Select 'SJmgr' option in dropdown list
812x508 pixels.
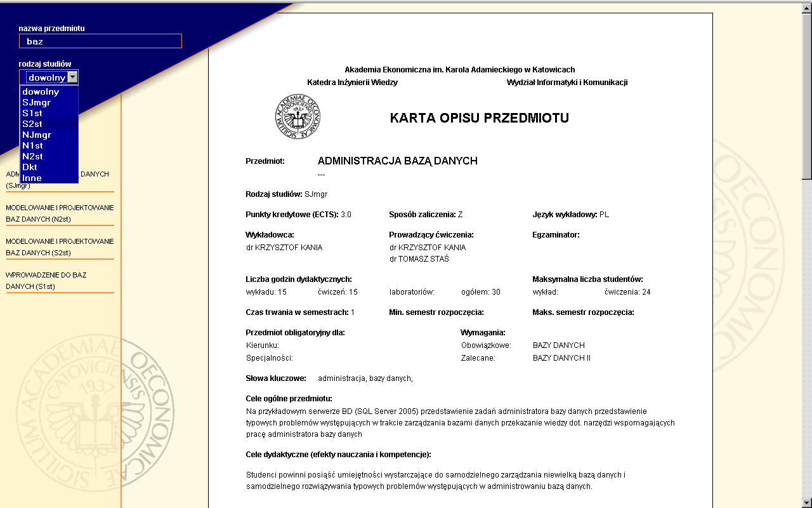tap(49, 102)
